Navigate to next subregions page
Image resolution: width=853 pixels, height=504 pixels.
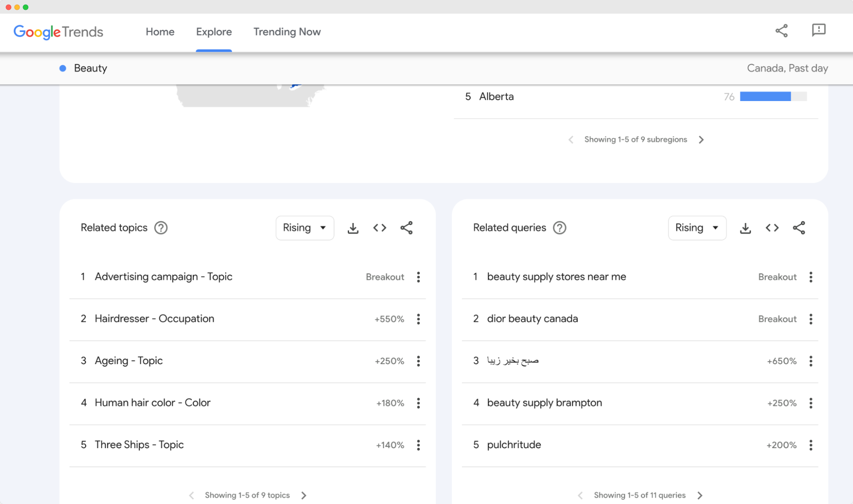(x=701, y=139)
